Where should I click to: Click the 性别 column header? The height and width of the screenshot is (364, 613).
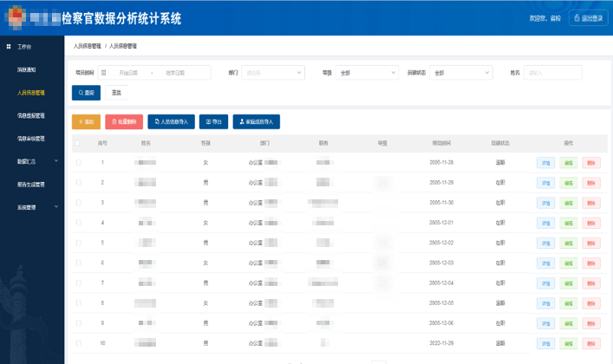[x=205, y=143]
